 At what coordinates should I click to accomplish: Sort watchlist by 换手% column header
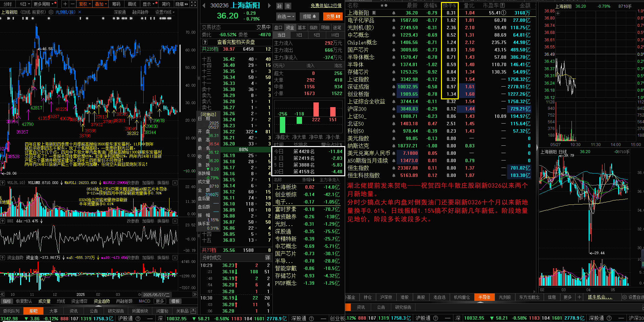[449, 5]
